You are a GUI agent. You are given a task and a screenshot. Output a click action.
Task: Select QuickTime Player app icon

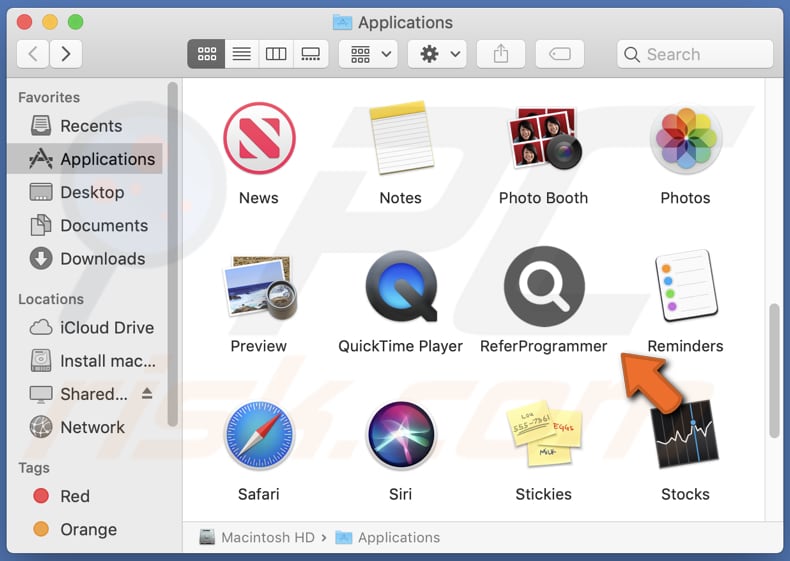[401, 286]
